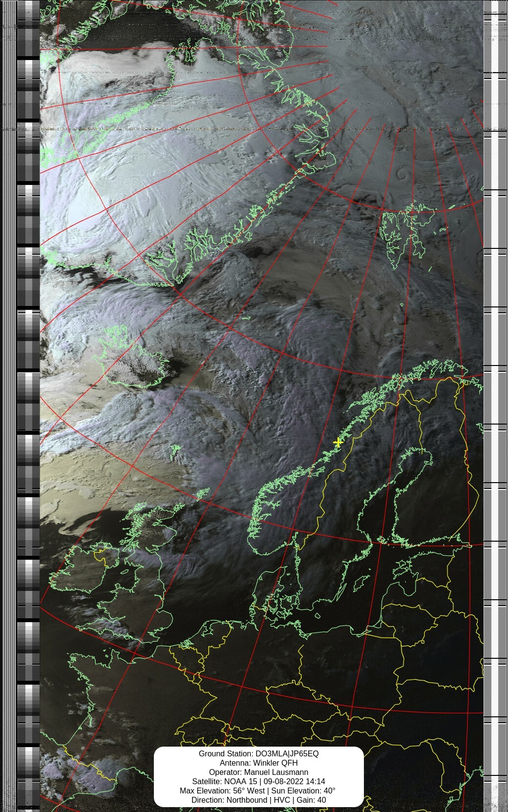Screen dimensions: 508x812
Task: Click 'Direction: Northbound | HVC | Gain: 40' line
Action: pyautogui.click(x=258, y=800)
